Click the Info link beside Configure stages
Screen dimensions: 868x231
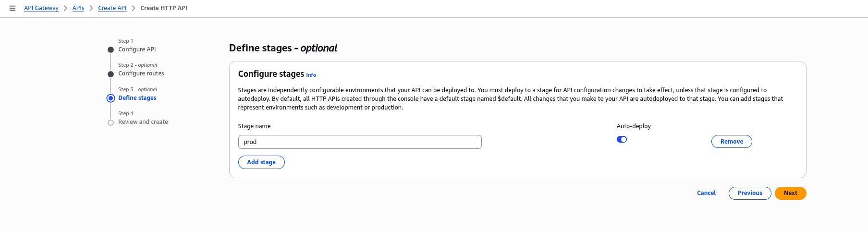click(311, 75)
